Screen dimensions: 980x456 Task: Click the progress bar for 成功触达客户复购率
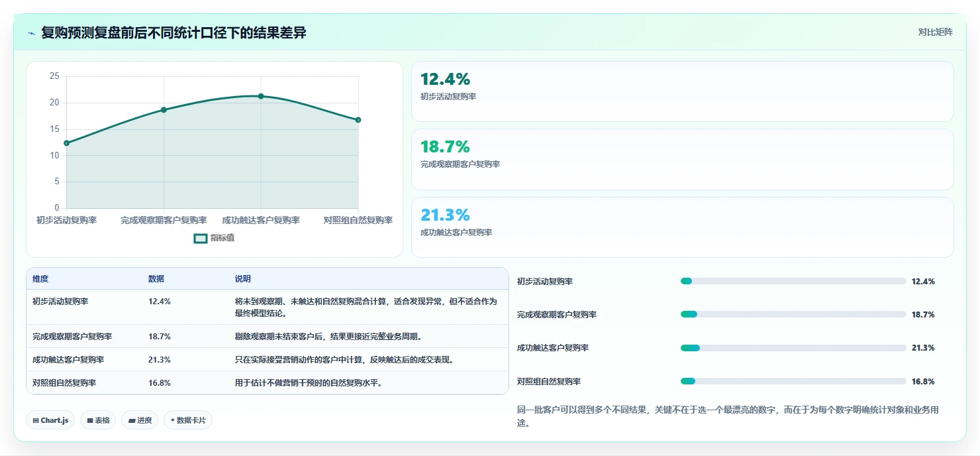(793, 348)
